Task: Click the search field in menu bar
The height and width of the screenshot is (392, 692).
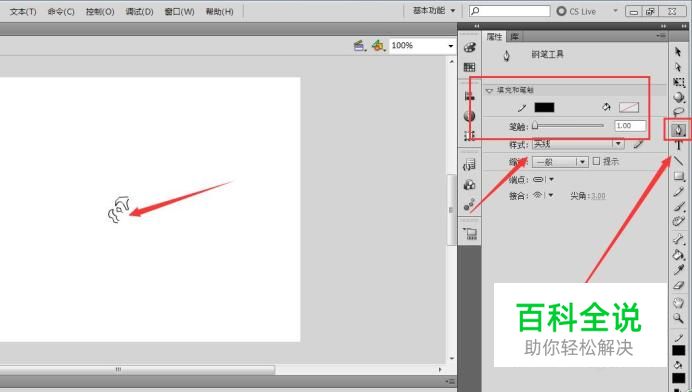Action: click(510, 11)
